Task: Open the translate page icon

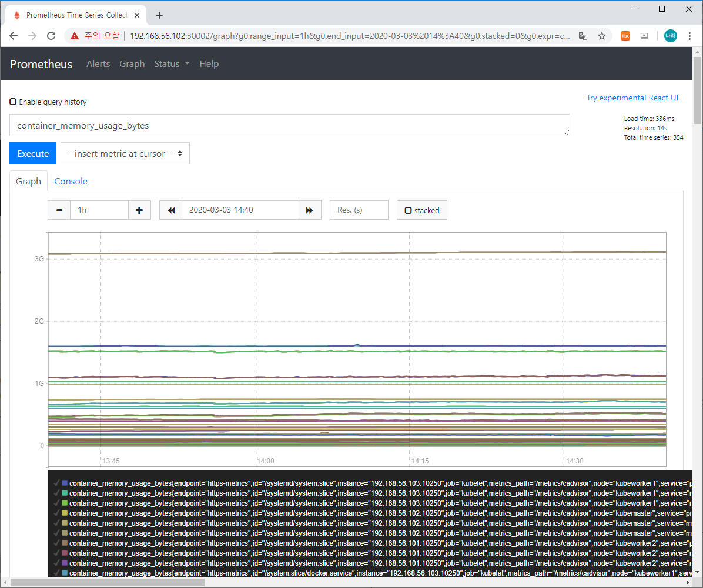Action: pyautogui.click(x=583, y=36)
